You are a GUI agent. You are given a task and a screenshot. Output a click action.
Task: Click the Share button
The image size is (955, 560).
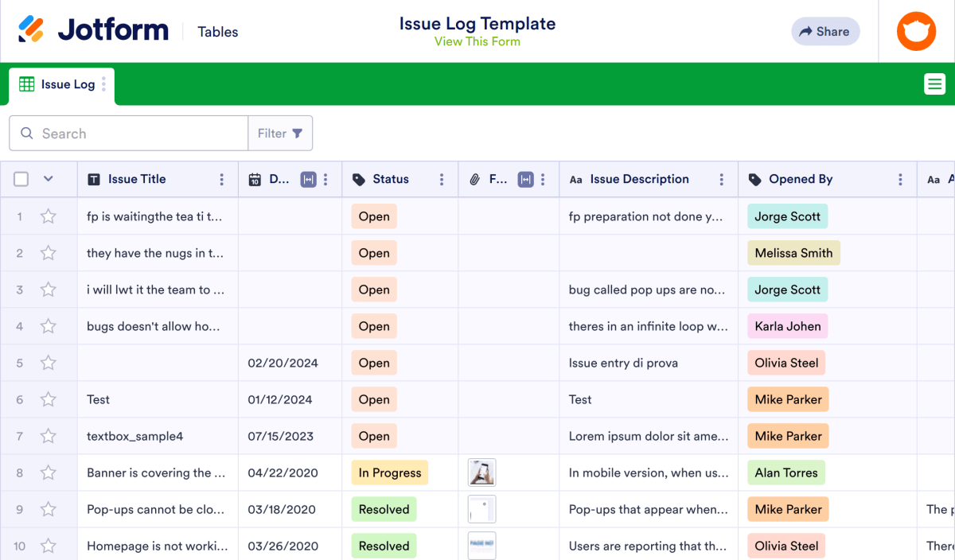coord(825,31)
